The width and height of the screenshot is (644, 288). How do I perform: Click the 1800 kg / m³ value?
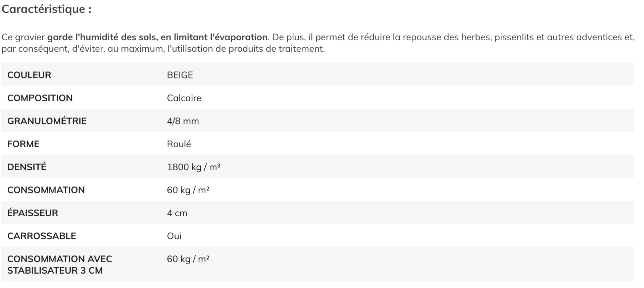coord(194,167)
